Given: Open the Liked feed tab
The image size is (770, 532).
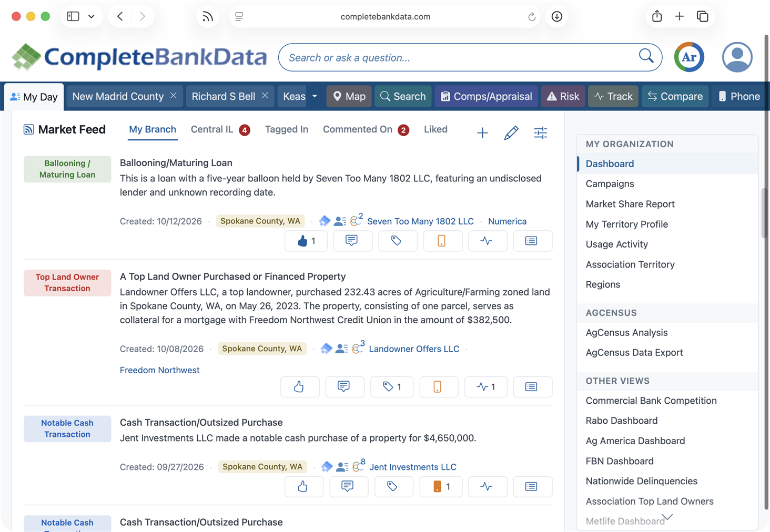Looking at the screenshot, I should [435, 129].
